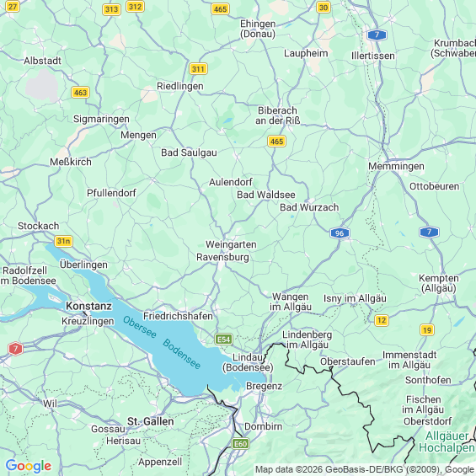The image size is (476, 476).
Task: Select the St. Gallen city label
Action: tap(151, 421)
